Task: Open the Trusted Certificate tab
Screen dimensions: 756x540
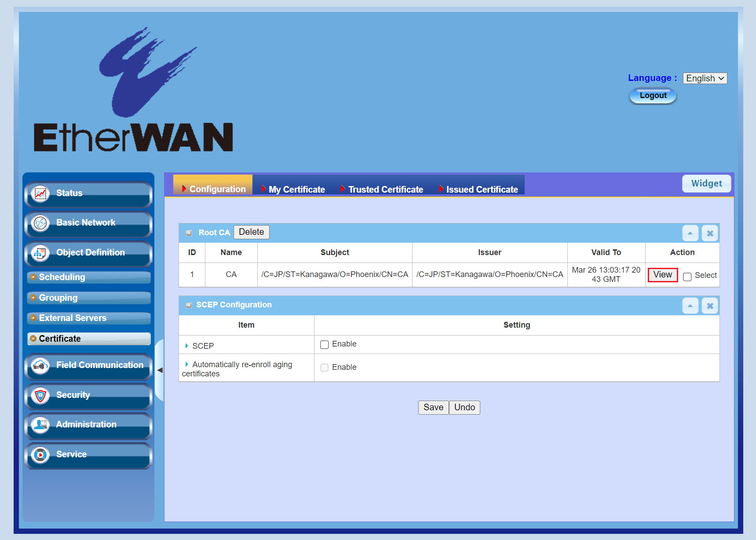Action: point(381,190)
